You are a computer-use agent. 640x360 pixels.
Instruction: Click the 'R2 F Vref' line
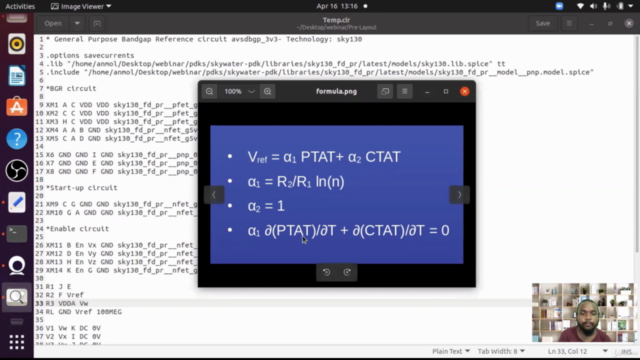(x=64, y=295)
